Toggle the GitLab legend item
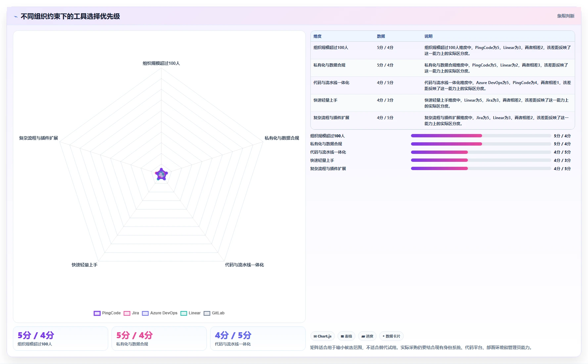This screenshot has width=588, height=364. 214,313
